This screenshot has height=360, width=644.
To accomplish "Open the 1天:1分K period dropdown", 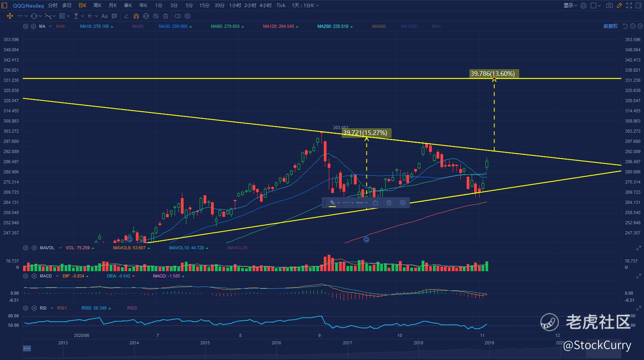I will point(305,5).
